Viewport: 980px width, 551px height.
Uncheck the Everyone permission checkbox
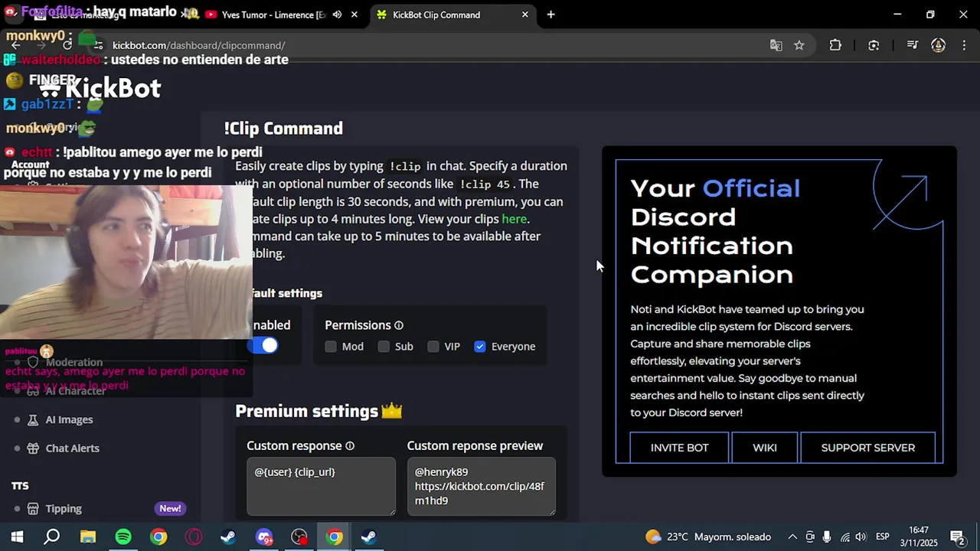click(x=480, y=347)
